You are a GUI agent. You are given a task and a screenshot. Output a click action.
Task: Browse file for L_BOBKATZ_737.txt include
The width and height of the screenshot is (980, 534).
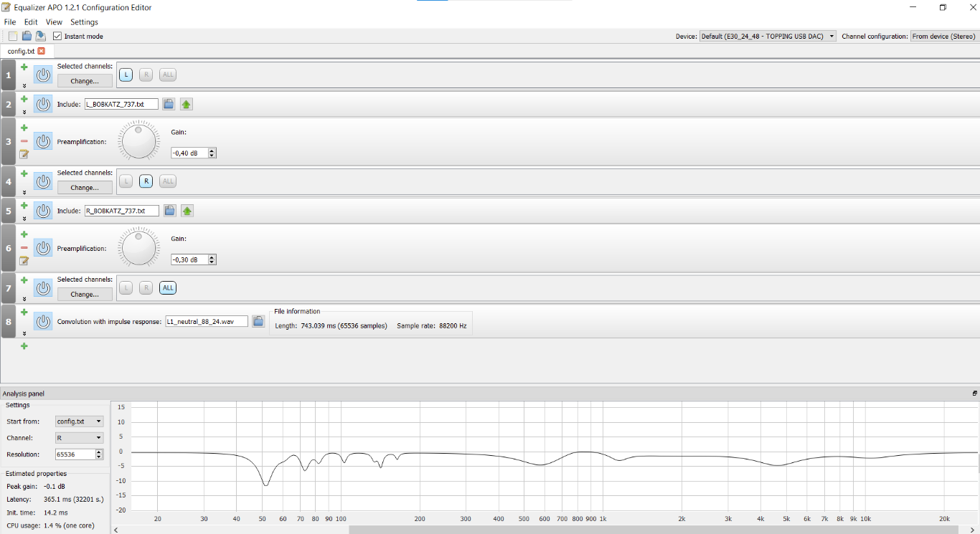click(169, 105)
